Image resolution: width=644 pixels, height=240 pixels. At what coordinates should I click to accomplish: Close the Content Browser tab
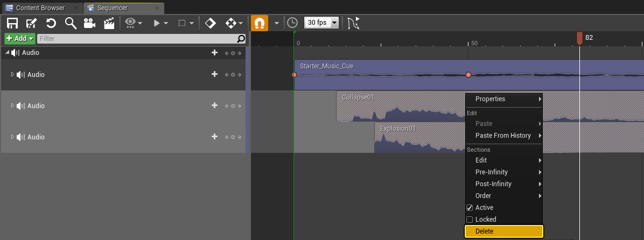(76, 8)
